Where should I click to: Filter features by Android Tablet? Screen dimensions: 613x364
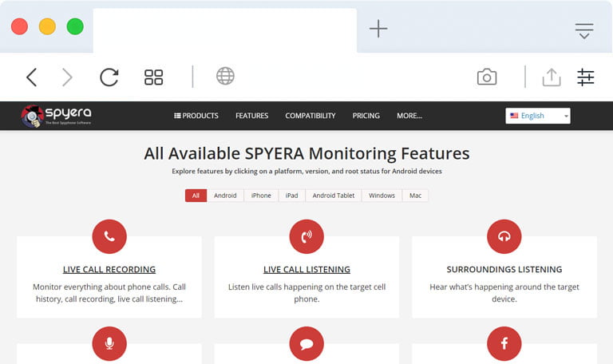[334, 196]
